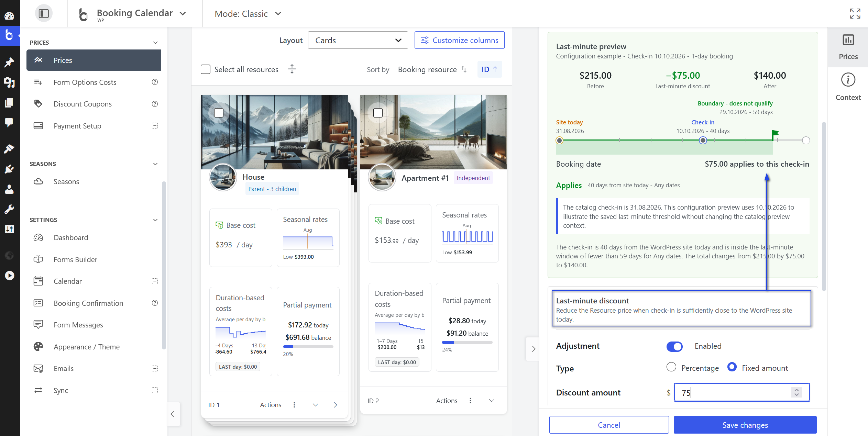The width and height of the screenshot is (868, 436).
Task: Open the Prices chart panel on right rail
Action: click(848, 47)
